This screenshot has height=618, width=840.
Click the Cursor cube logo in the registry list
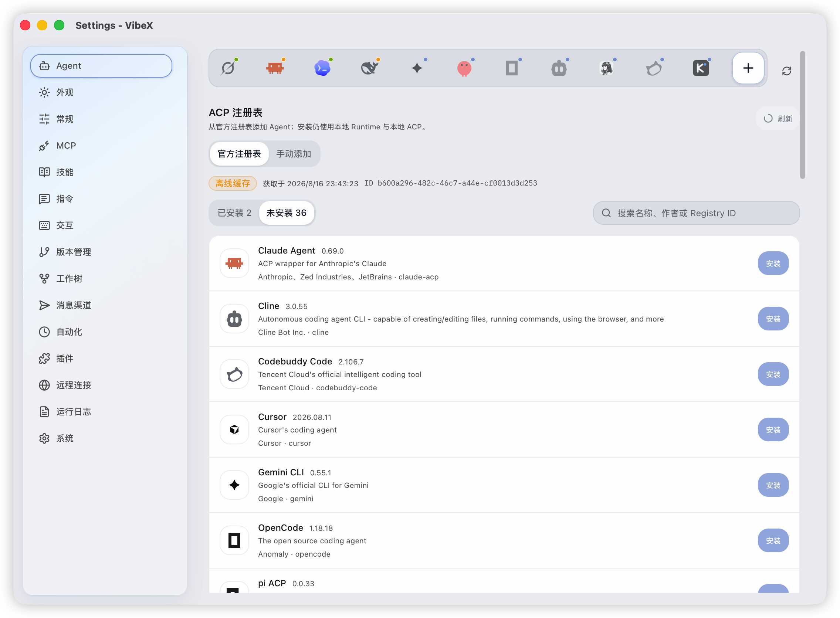pyautogui.click(x=234, y=429)
